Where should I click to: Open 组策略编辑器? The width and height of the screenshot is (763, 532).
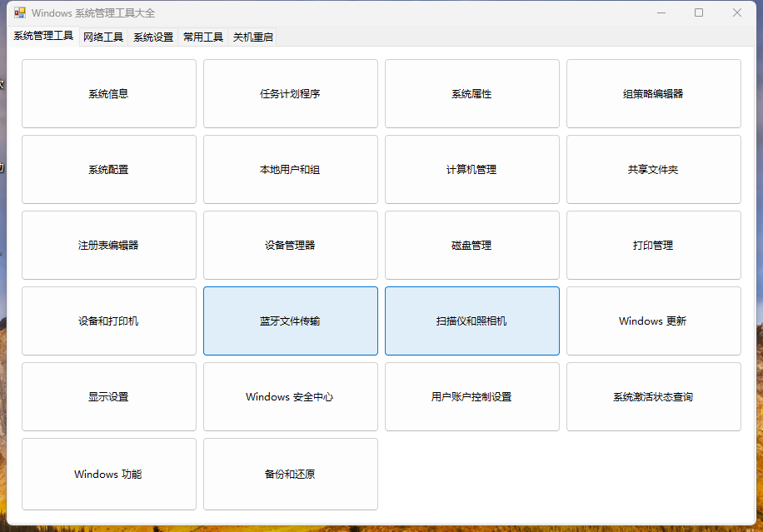pos(653,94)
